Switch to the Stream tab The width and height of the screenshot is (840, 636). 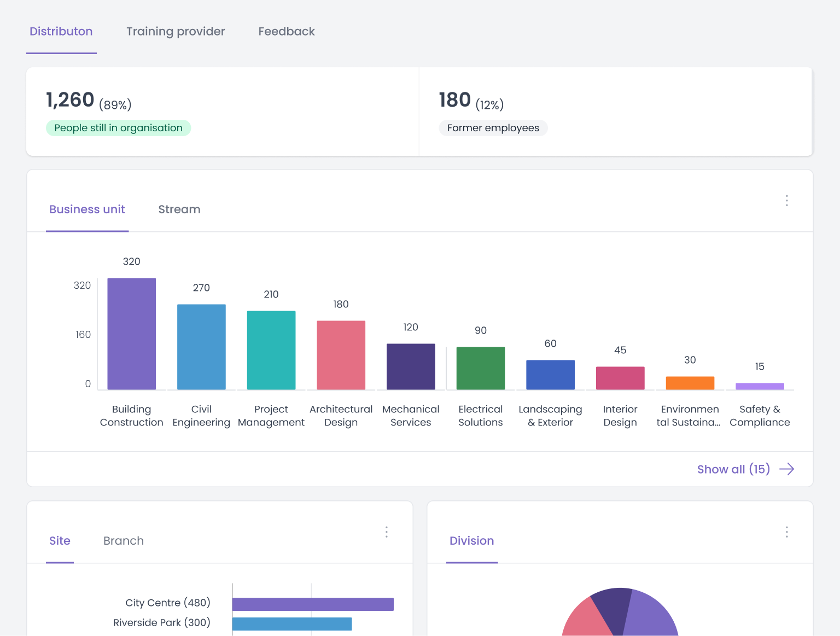coord(179,209)
